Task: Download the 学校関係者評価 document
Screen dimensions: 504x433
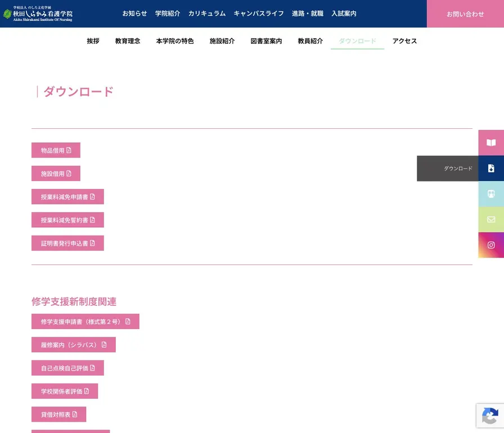Action: (65, 391)
